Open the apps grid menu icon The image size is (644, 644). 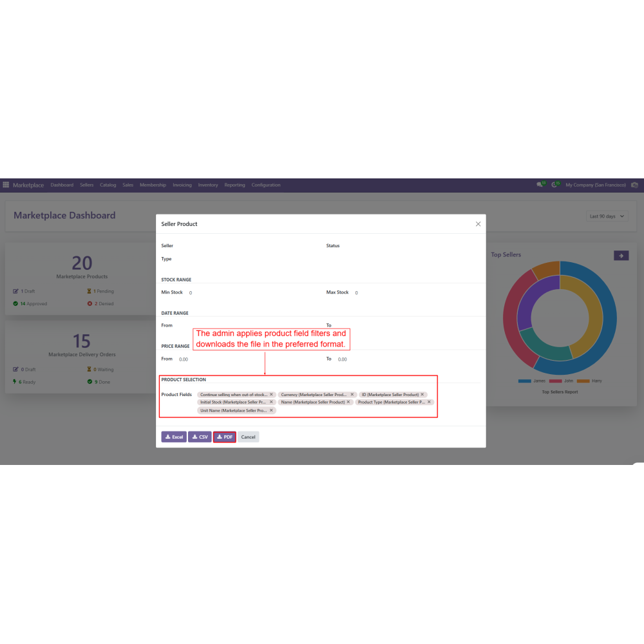[x=6, y=185]
